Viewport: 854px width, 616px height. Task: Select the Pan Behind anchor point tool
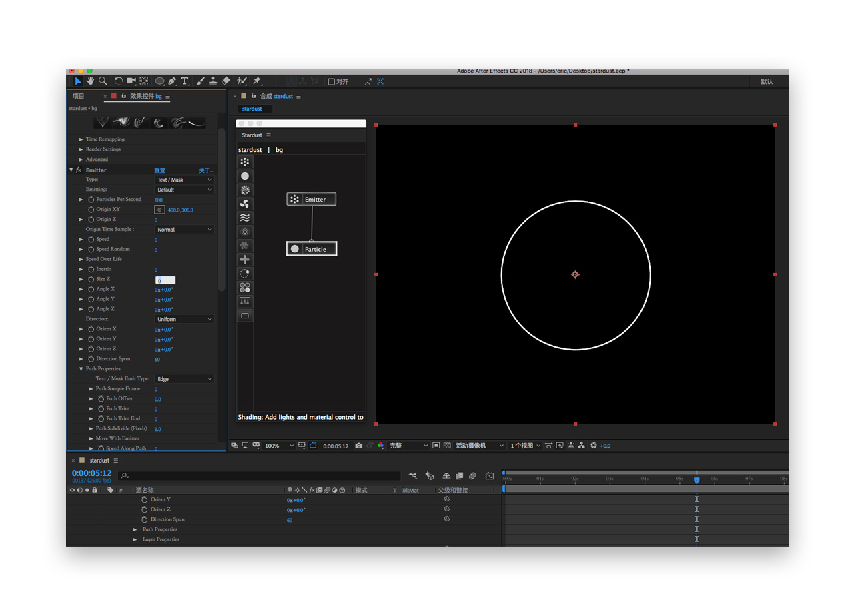pyautogui.click(x=143, y=81)
